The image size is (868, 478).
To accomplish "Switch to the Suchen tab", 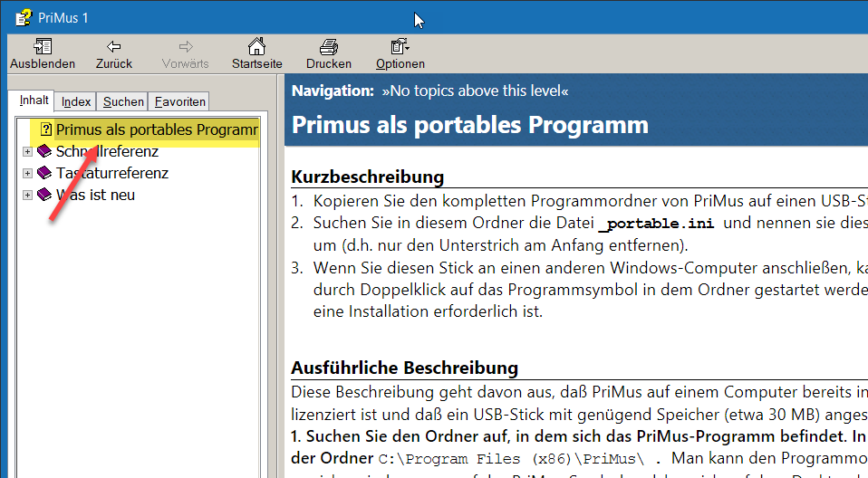I will pyautogui.click(x=123, y=101).
